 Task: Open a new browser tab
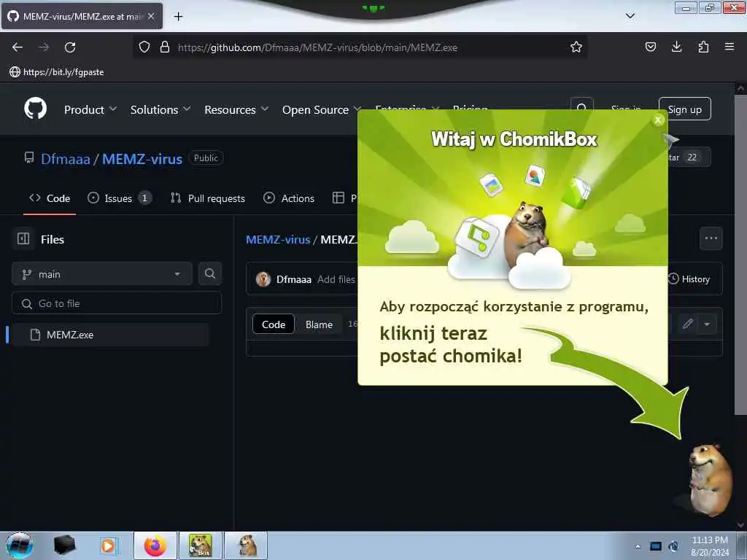pos(178,17)
